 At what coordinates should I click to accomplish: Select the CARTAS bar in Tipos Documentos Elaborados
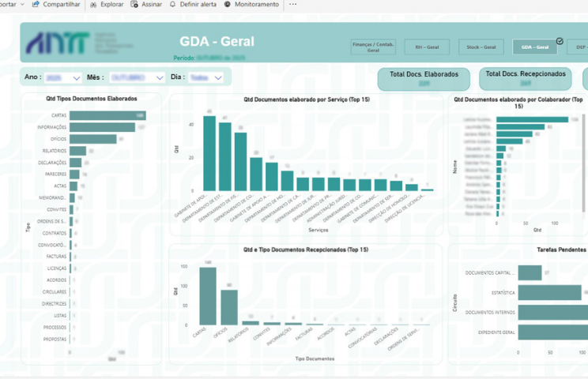107,116
